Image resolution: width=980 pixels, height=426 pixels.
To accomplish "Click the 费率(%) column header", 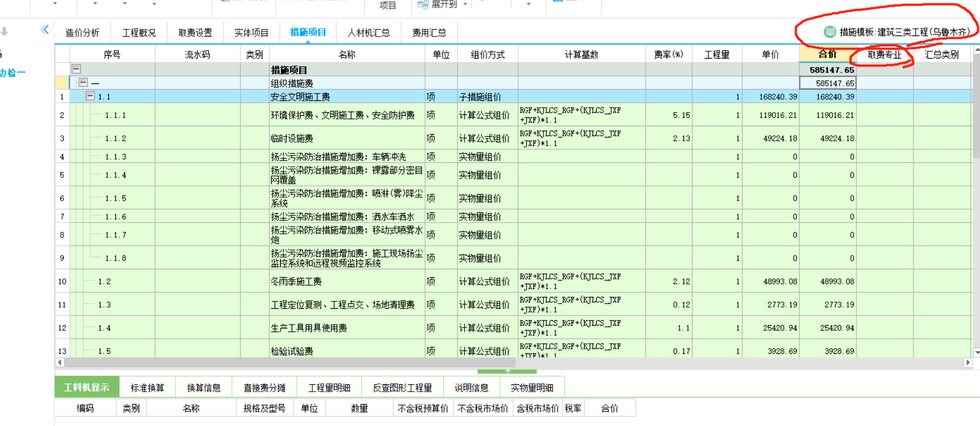I will point(668,55).
